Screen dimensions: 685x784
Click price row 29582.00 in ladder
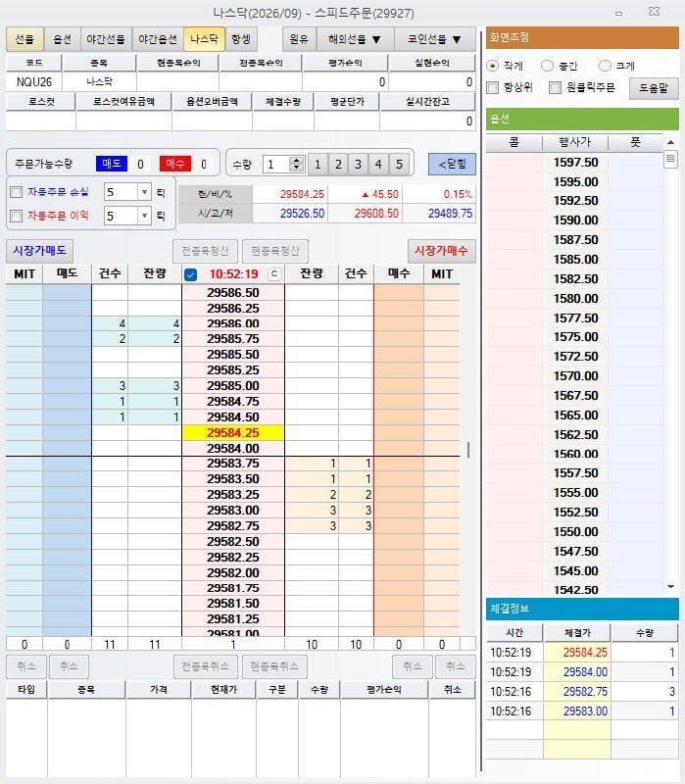tap(233, 572)
